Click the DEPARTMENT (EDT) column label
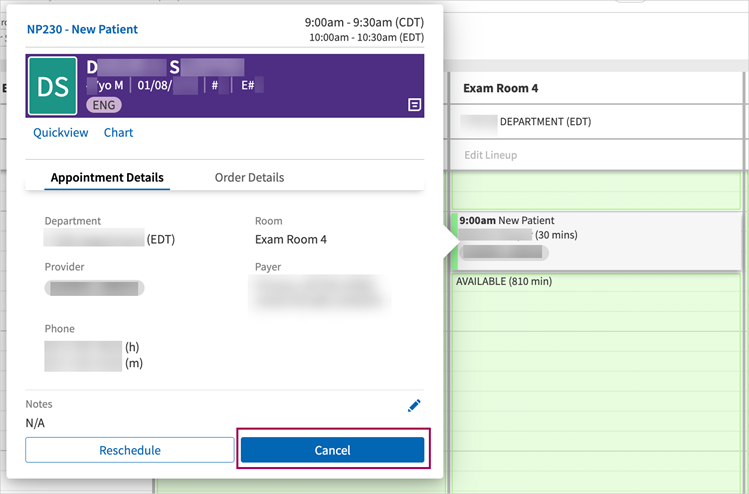Image resolution: width=749 pixels, height=494 pixels. [x=546, y=122]
